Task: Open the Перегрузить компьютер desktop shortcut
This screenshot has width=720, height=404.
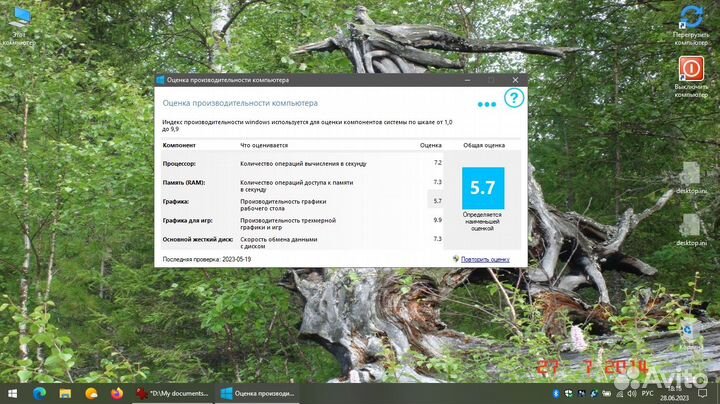Action: [x=691, y=25]
